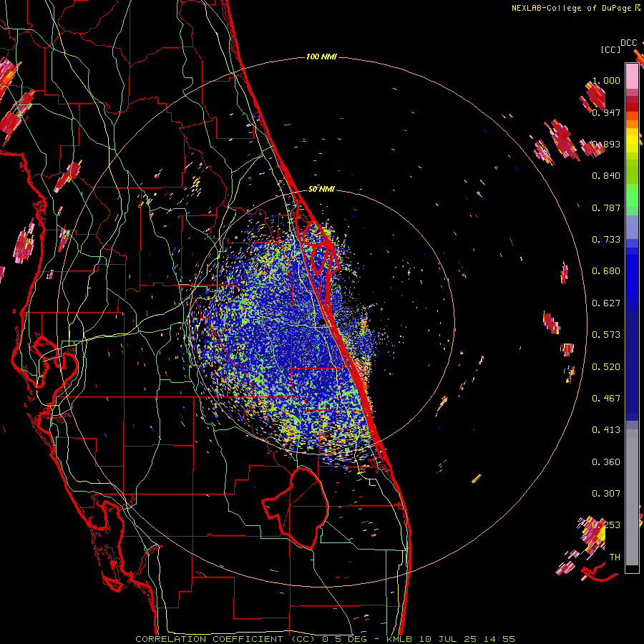
Task: Select the 0.360 legend value
Action: click(x=606, y=462)
